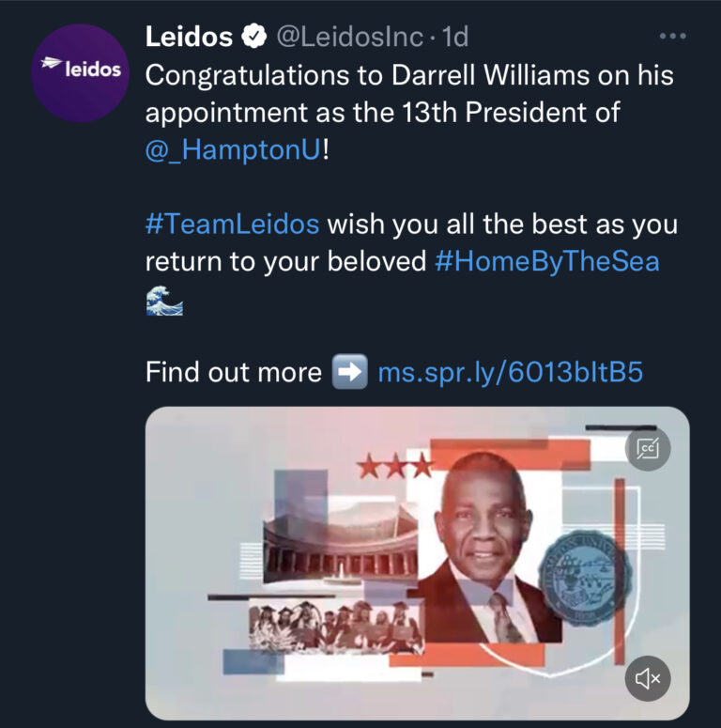Screen dimensions: 721x728
Task: Click the 1d timestamp of the tweet
Action: (455, 38)
